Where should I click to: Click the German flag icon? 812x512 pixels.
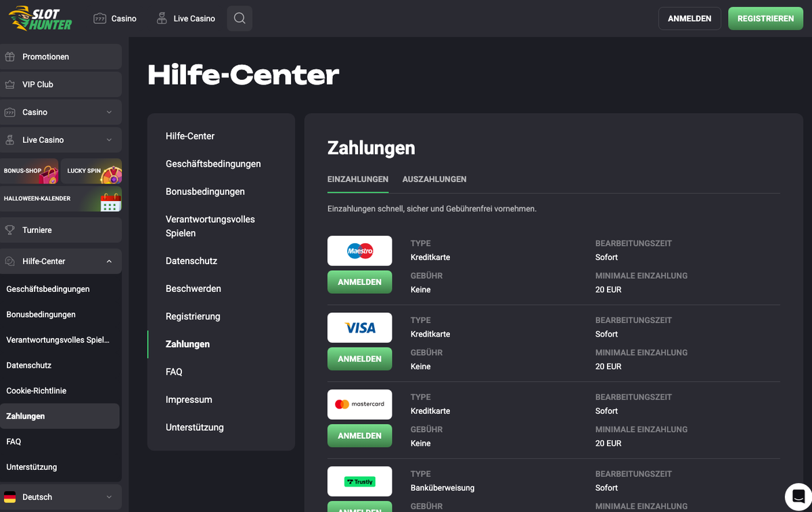(x=10, y=497)
